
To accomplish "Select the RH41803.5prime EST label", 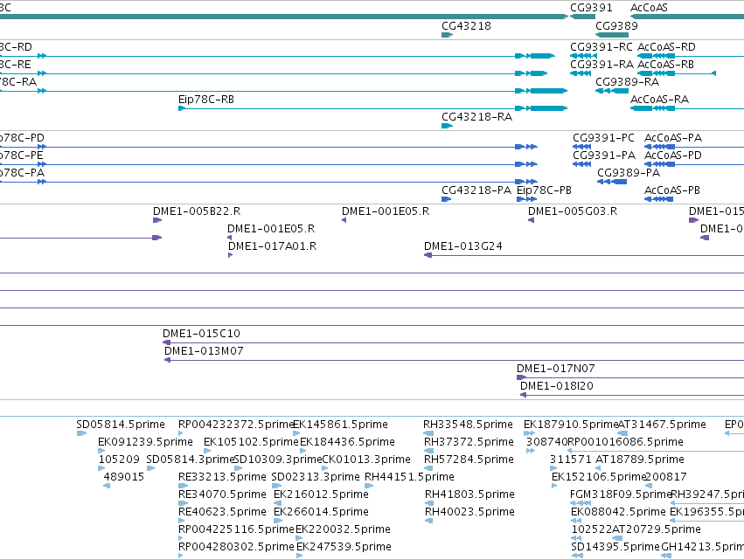I will click(x=469, y=494).
